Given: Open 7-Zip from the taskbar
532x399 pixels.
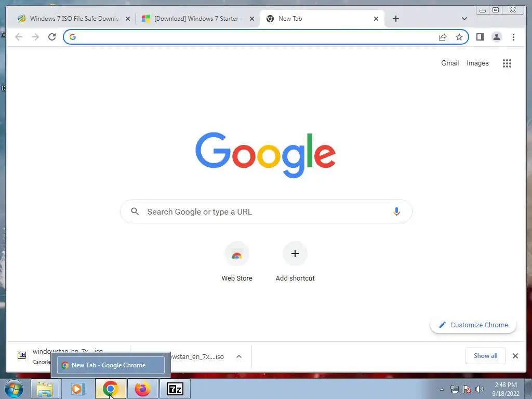Looking at the screenshot, I should 175,389.
